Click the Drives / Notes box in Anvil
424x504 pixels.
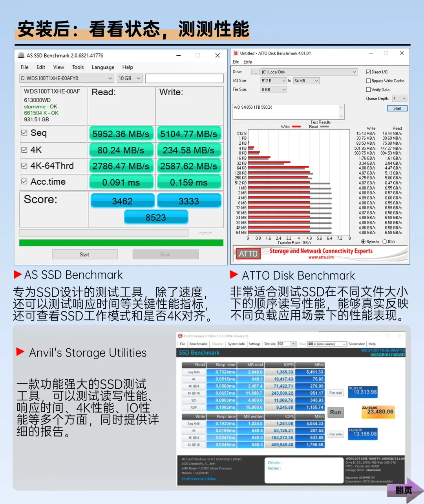[x=305, y=470]
